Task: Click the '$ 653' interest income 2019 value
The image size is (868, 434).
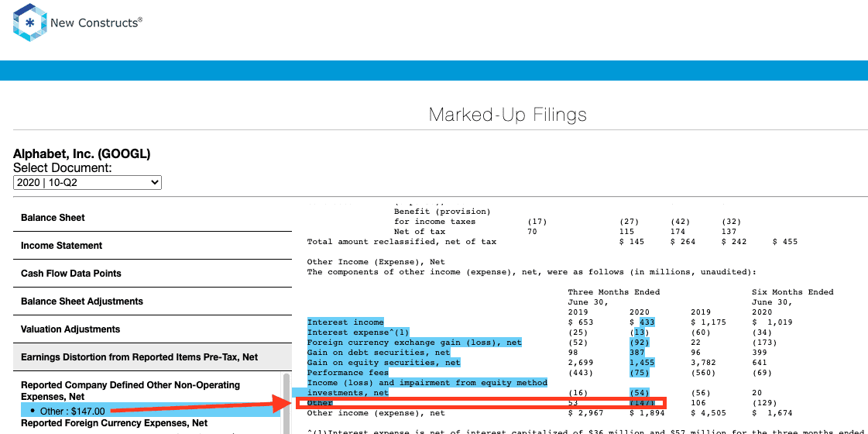Action: [581, 322]
